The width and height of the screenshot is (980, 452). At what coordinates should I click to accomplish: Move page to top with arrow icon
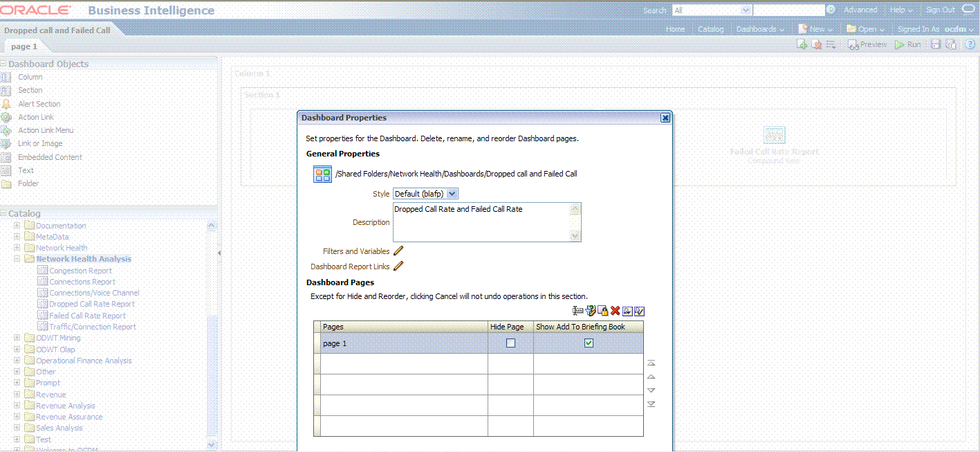[x=651, y=363]
